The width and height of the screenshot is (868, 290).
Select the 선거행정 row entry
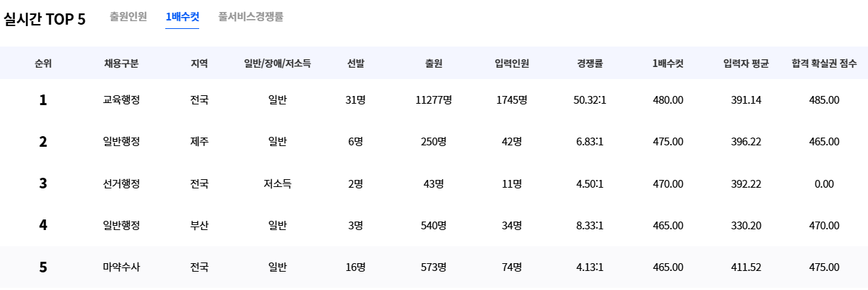pos(121,184)
